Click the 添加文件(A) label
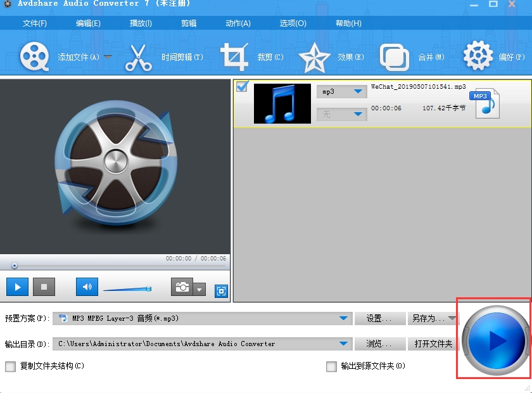 pyautogui.click(x=79, y=57)
